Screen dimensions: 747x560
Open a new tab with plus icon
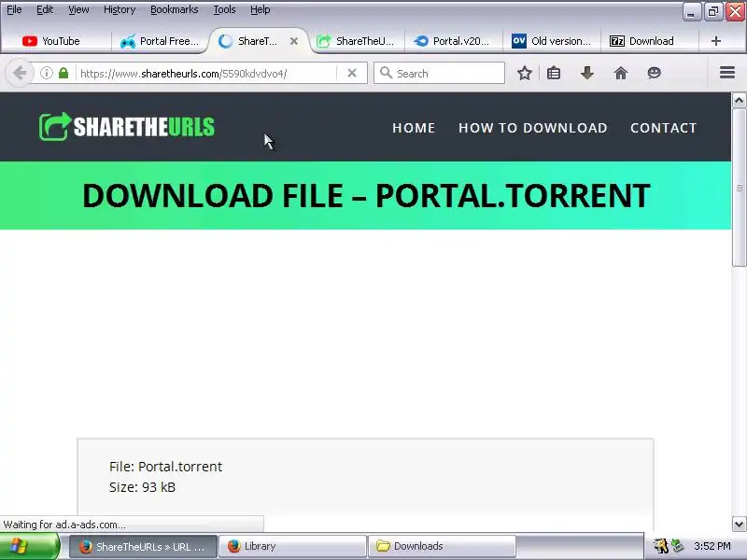tap(715, 41)
